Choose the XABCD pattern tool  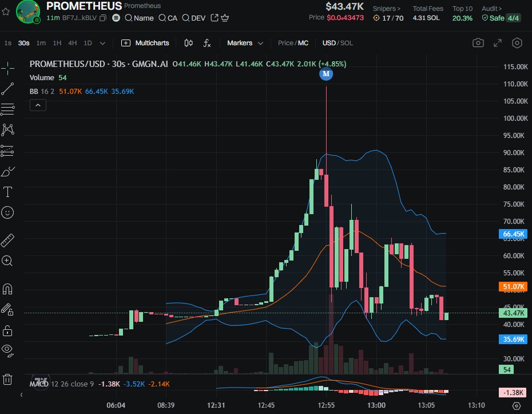point(7,130)
